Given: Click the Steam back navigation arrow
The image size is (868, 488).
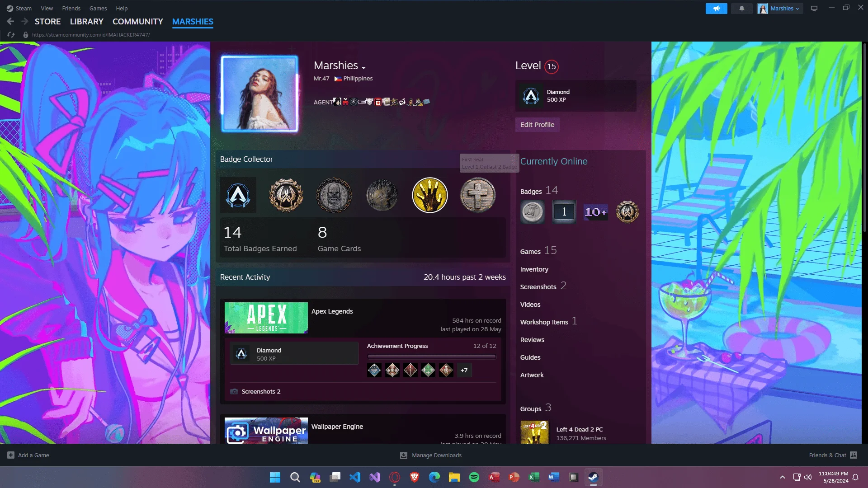Looking at the screenshot, I should point(10,21).
